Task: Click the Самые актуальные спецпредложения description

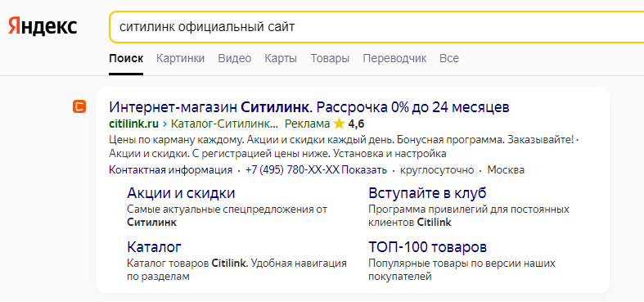Action: click(227, 216)
